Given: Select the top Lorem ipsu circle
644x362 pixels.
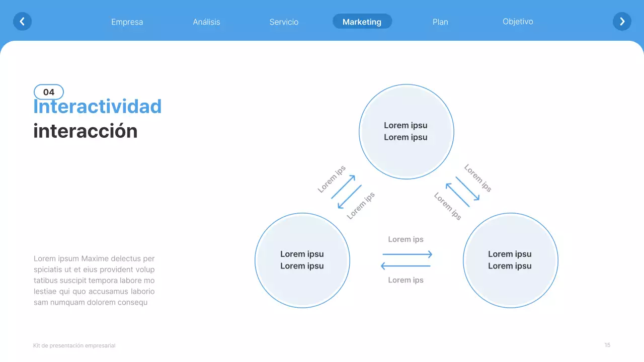Looking at the screenshot, I should 406,131.
